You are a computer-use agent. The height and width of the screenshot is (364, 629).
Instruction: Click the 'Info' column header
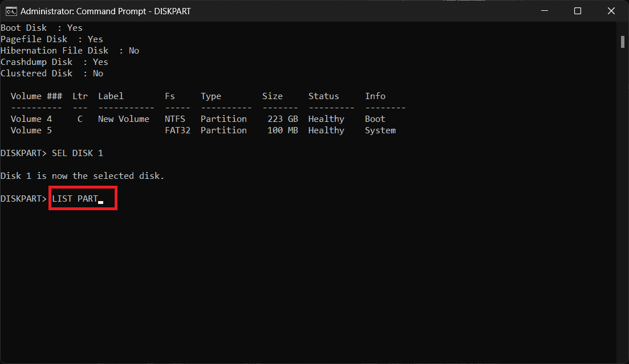click(x=375, y=96)
